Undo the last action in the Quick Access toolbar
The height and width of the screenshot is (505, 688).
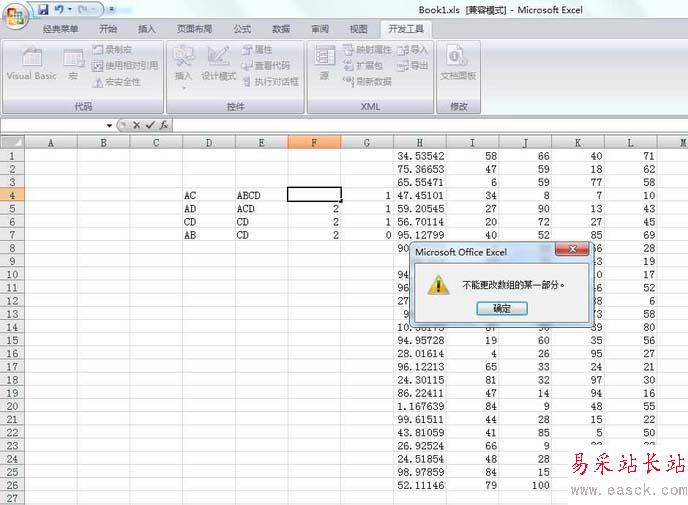pos(59,9)
